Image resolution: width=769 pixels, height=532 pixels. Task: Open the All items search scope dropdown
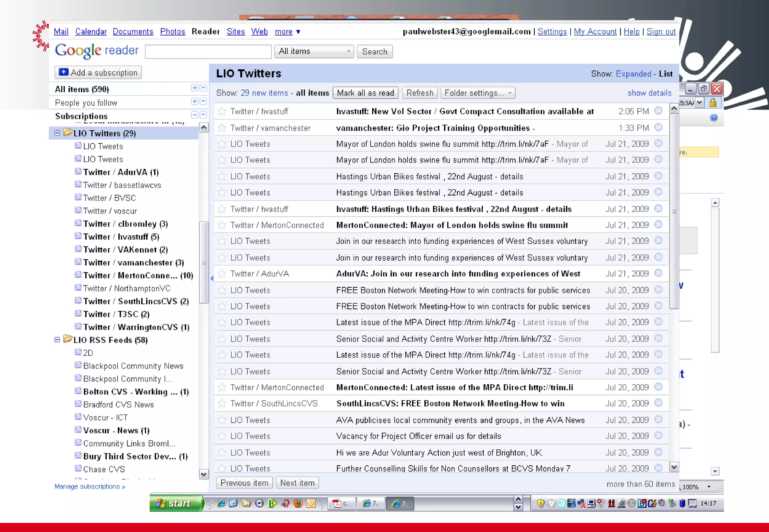314,51
